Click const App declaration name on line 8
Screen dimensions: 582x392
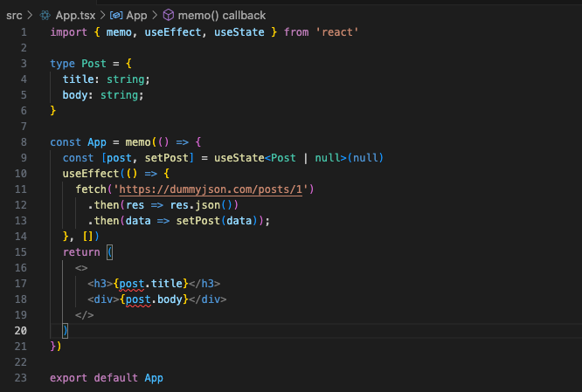97,142
